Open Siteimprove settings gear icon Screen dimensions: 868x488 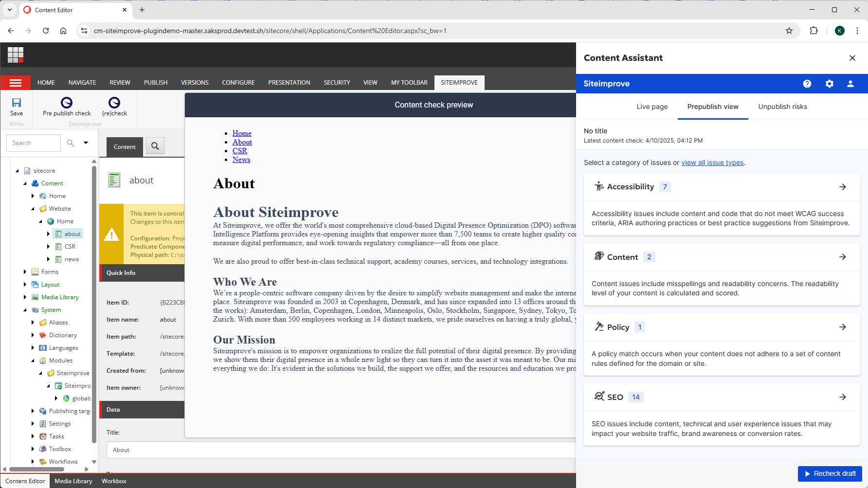[x=830, y=84]
